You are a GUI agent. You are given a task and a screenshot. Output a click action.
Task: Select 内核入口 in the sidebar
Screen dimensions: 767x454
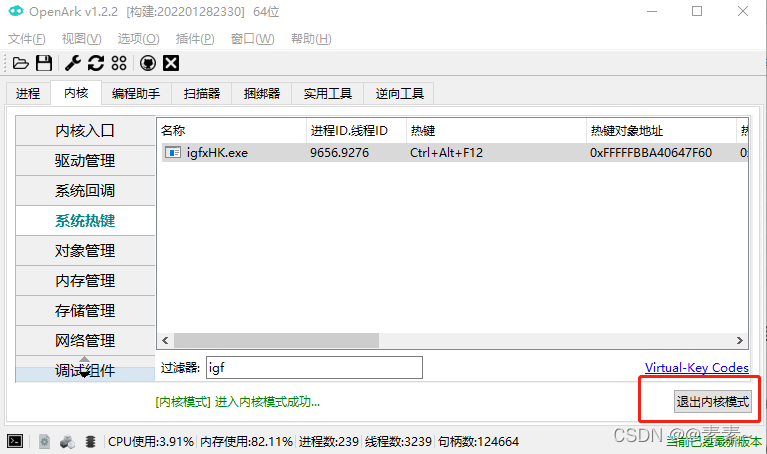[x=85, y=131]
